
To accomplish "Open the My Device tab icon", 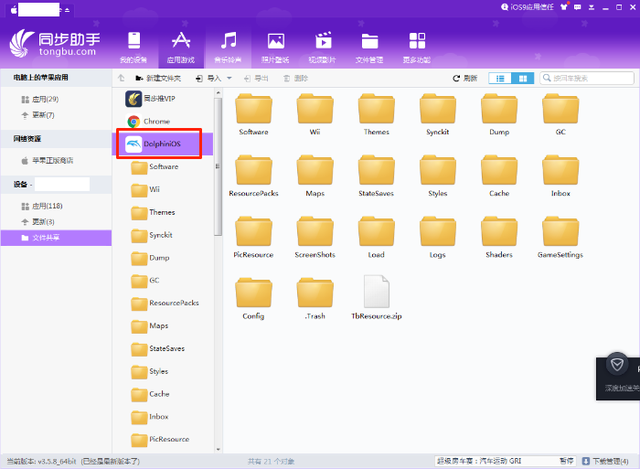I will coord(134,47).
